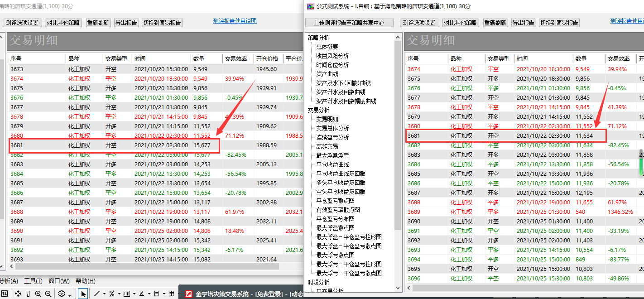
Task: Open dropdown next to parallel bars tool
Action: [x=134, y=294]
